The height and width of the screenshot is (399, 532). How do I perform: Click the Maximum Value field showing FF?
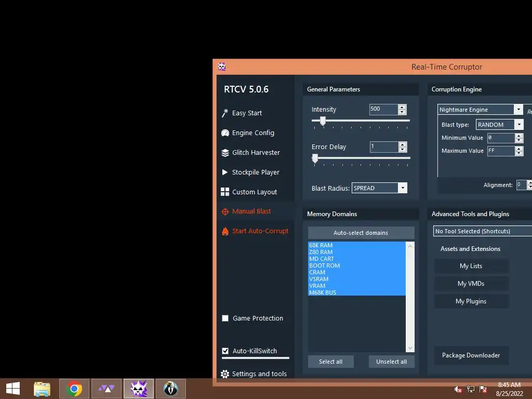click(501, 151)
